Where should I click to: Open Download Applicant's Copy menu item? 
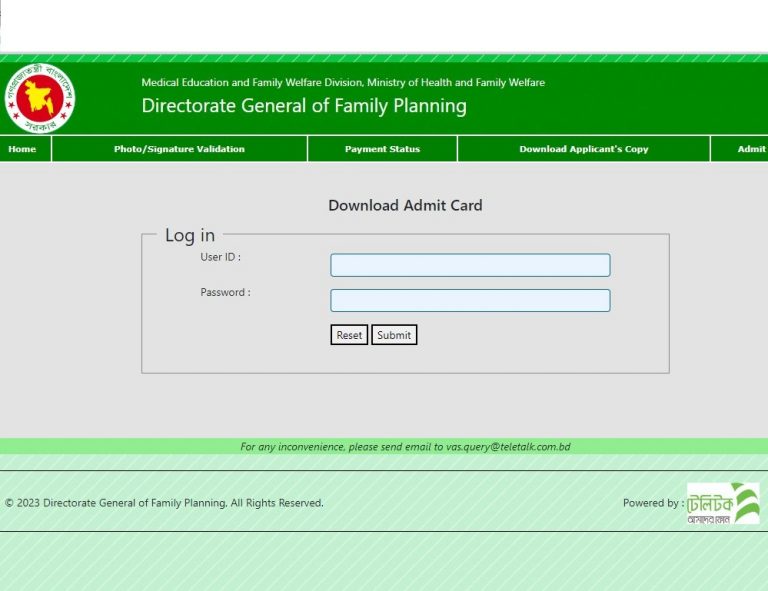coord(584,149)
